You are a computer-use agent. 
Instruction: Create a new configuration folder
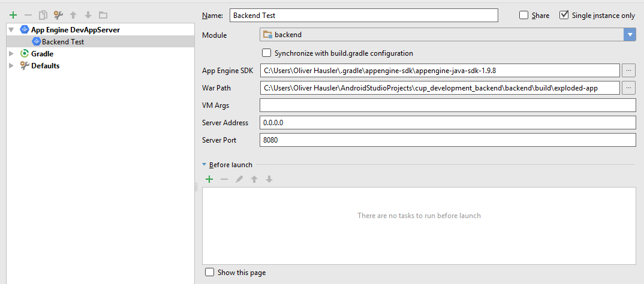point(103,15)
